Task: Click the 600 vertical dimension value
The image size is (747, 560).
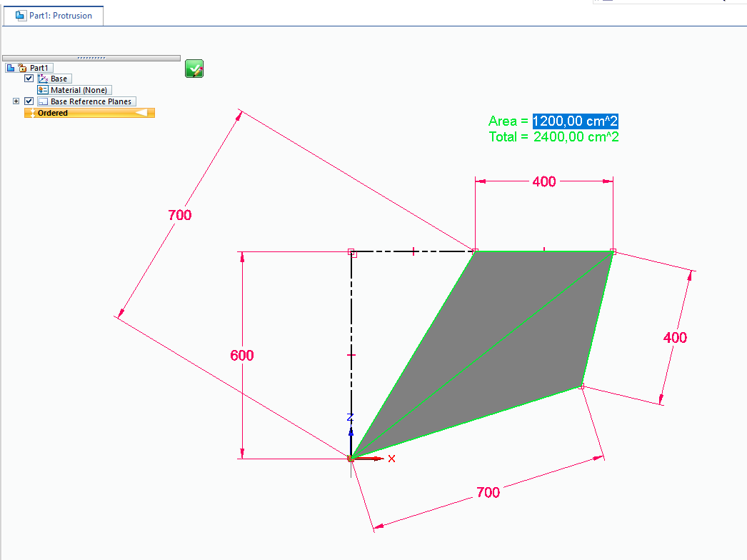Action: 242,355
